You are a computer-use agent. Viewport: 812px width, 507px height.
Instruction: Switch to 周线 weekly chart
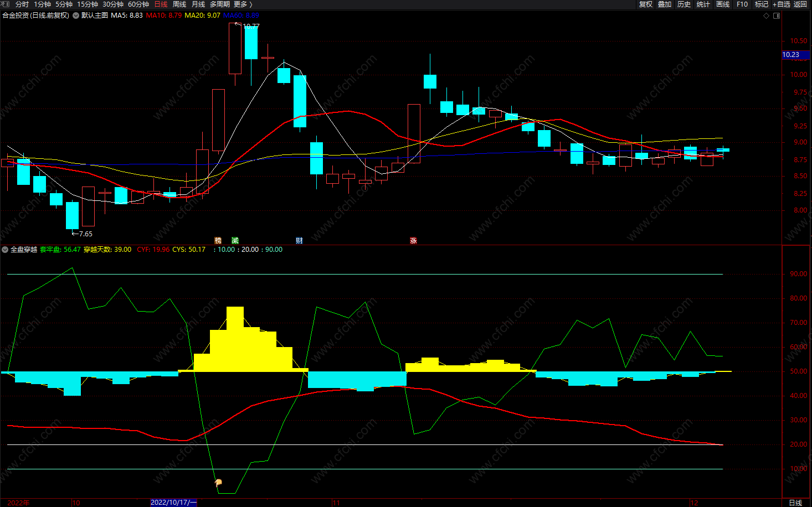coord(179,4)
